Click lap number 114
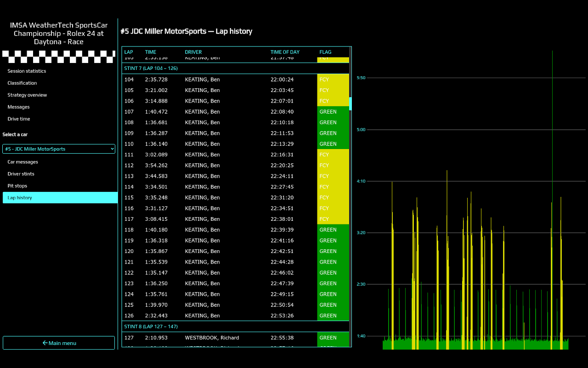Screen dimensions: 588x368 [x=129, y=187]
